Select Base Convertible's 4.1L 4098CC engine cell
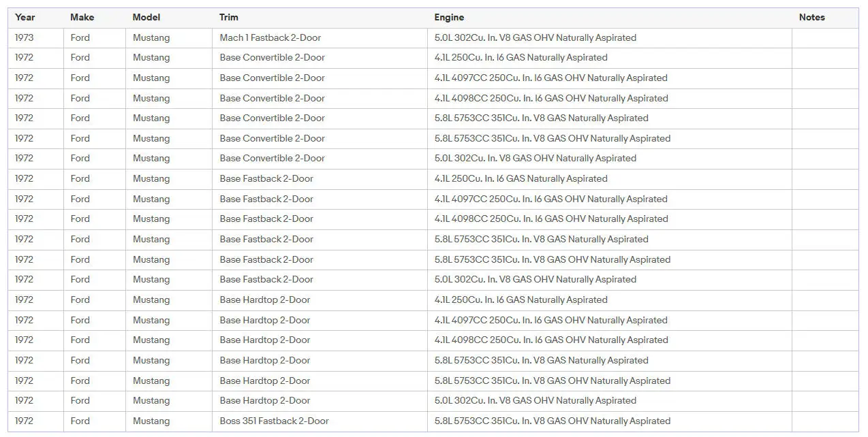868x437 pixels. [609, 99]
